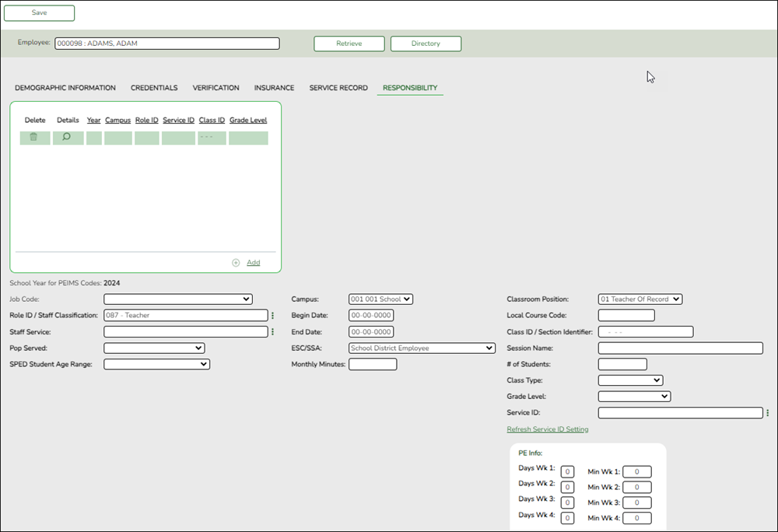Open row details with the magnifier icon

(67, 137)
